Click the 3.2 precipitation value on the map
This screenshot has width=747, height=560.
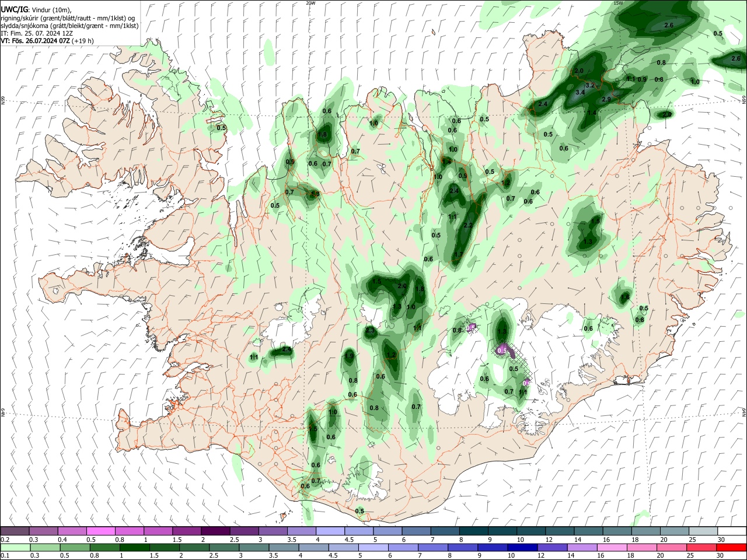pos(589,85)
